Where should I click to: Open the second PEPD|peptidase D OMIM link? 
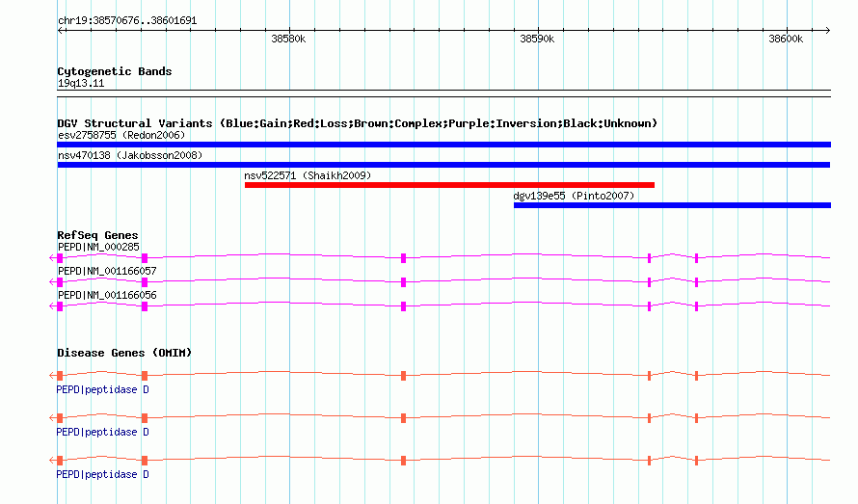click(102, 433)
